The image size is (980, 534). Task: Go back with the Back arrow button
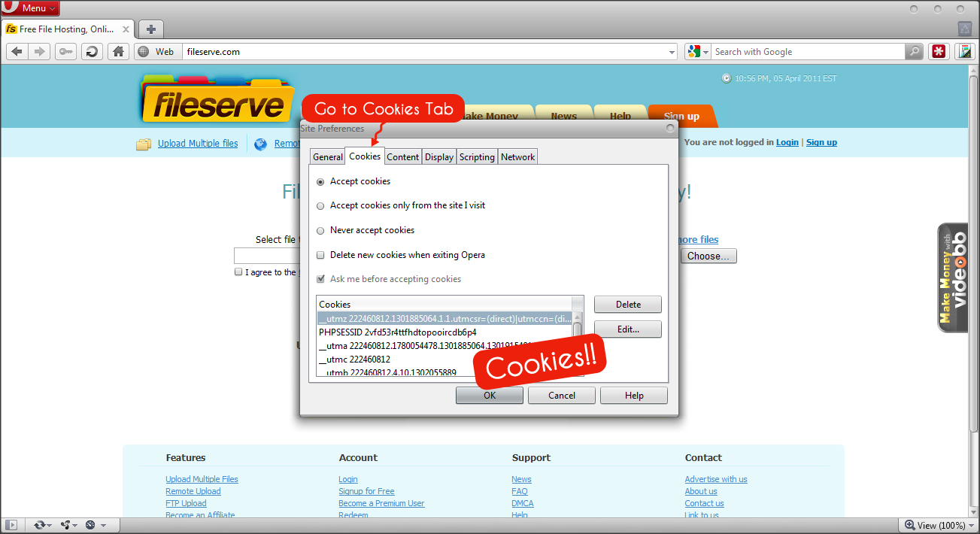click(x=17, y=52)
